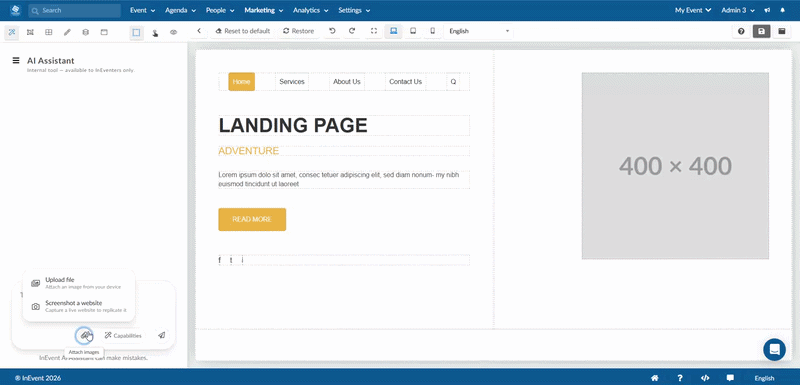
Task: Click the search icon in page navigation
Action: pyautogui.click(x=453, y=82)
